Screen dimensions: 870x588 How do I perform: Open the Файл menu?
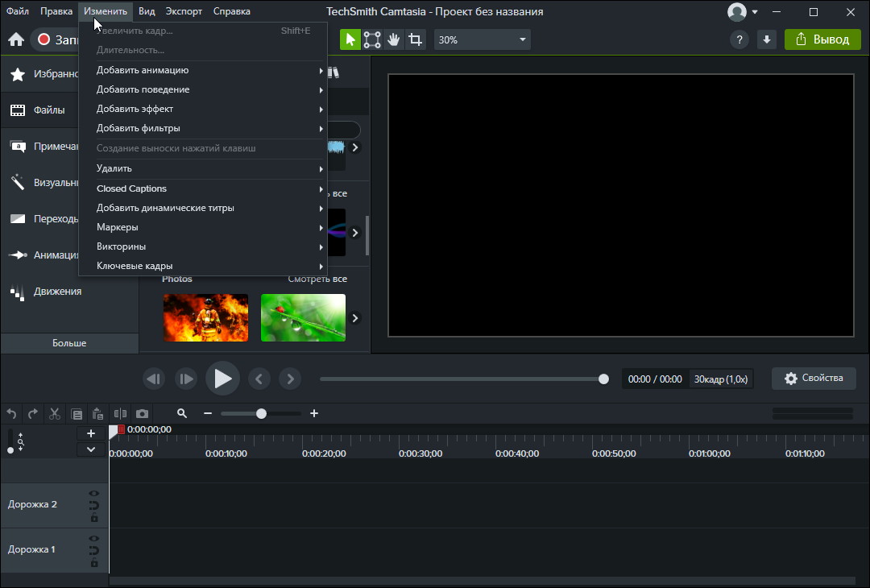point(18,11)
